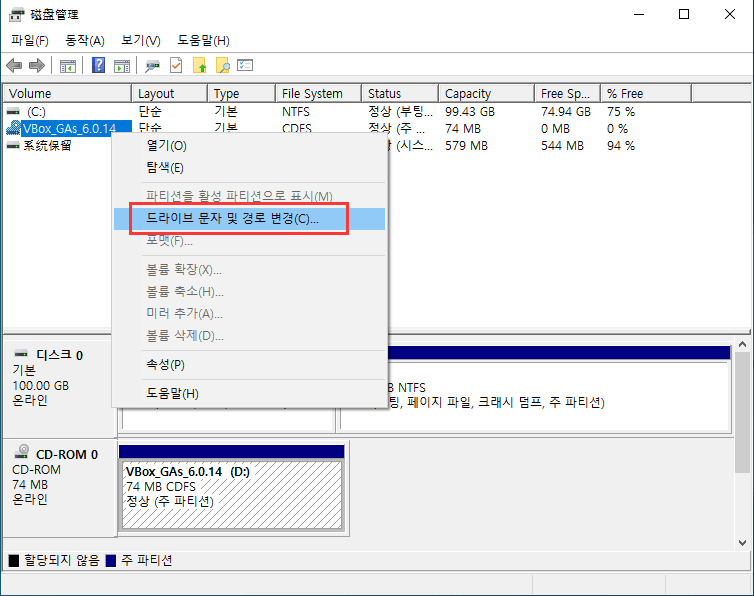The height and width of the screenshot is (596, 754).
Task: Click the vertical scrollbar thumb in disk pane
Action: tap(742, 412)
